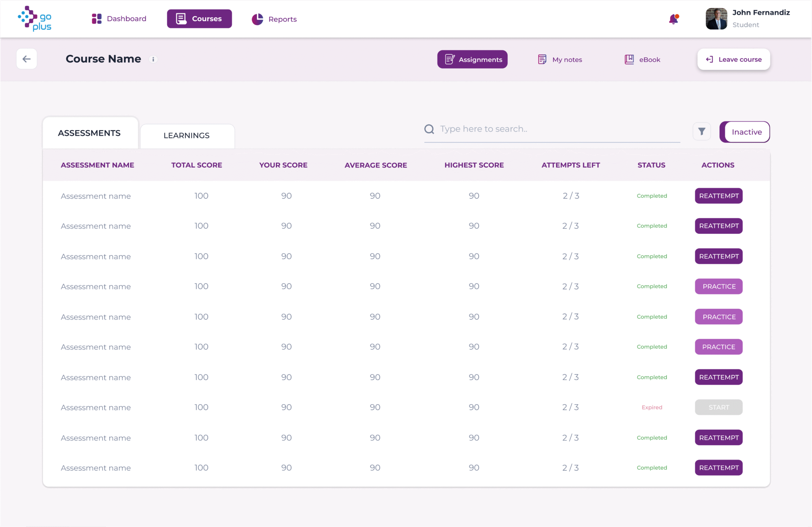Open the Assignments section
812x527 pixels.
pos(472,59)
